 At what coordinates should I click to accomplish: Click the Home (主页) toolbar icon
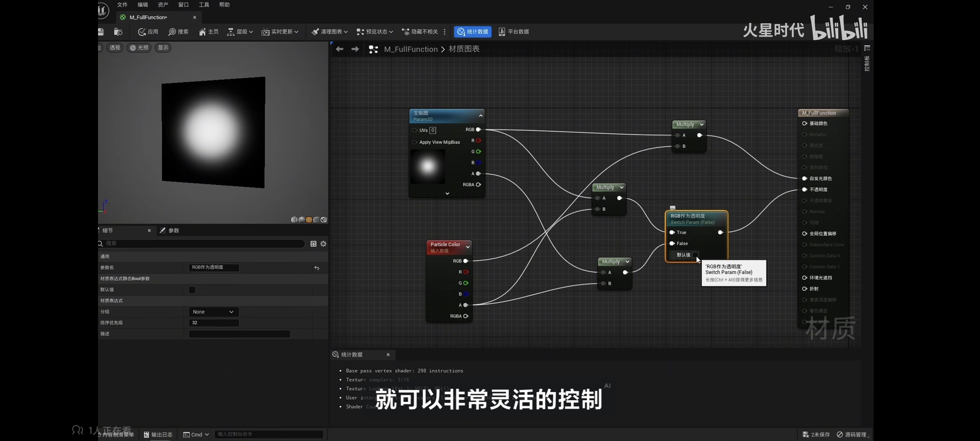209,32
